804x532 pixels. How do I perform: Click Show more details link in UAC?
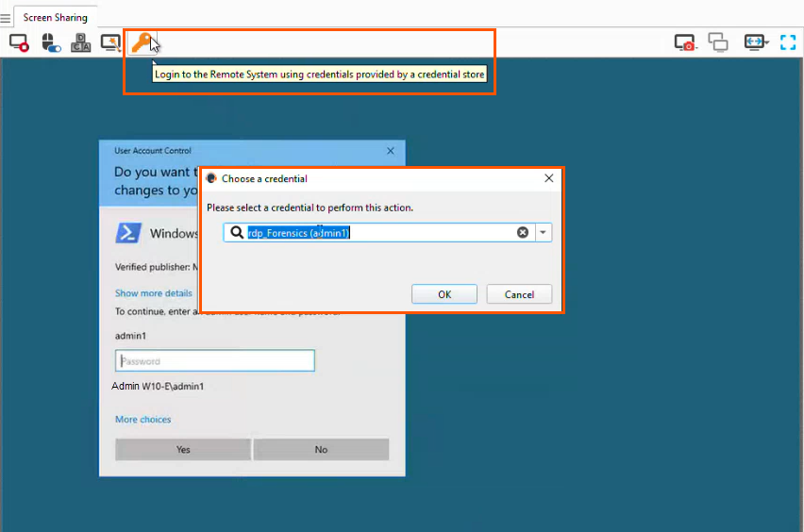coord(153,293)
